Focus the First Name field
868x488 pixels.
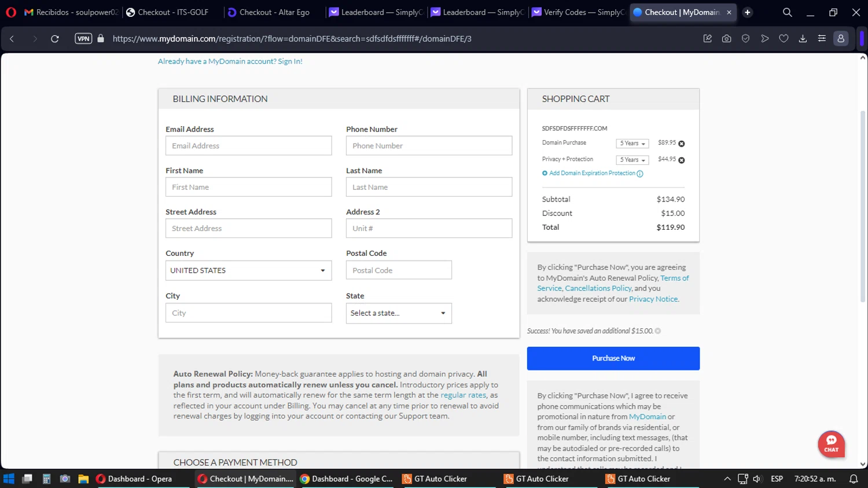point(249,187)
